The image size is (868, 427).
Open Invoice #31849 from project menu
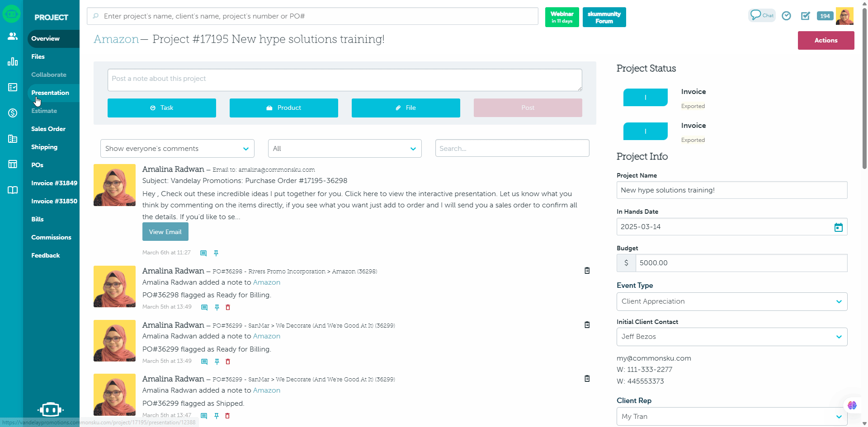point(54,183)
